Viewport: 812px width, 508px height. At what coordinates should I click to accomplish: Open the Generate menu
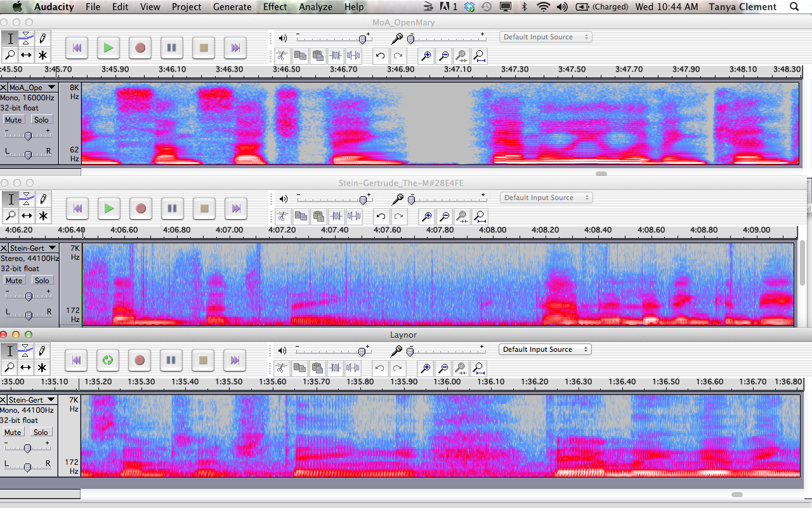232,7
